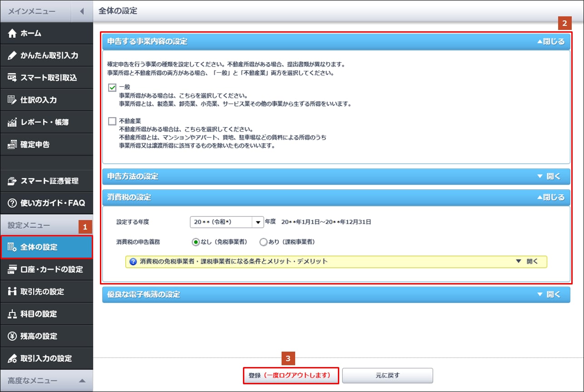584x392 pixels.
Task: Click the 元に戻す button
Action: 387,376
